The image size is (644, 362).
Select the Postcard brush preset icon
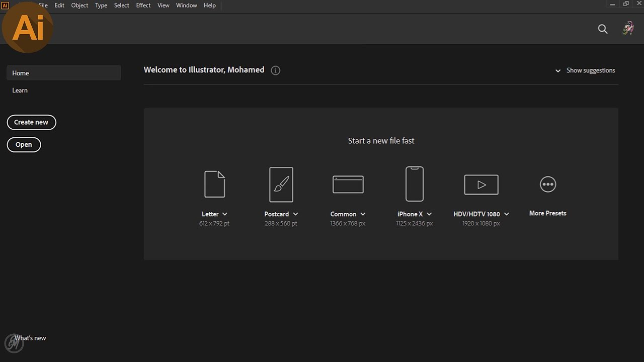pos(281,185)
